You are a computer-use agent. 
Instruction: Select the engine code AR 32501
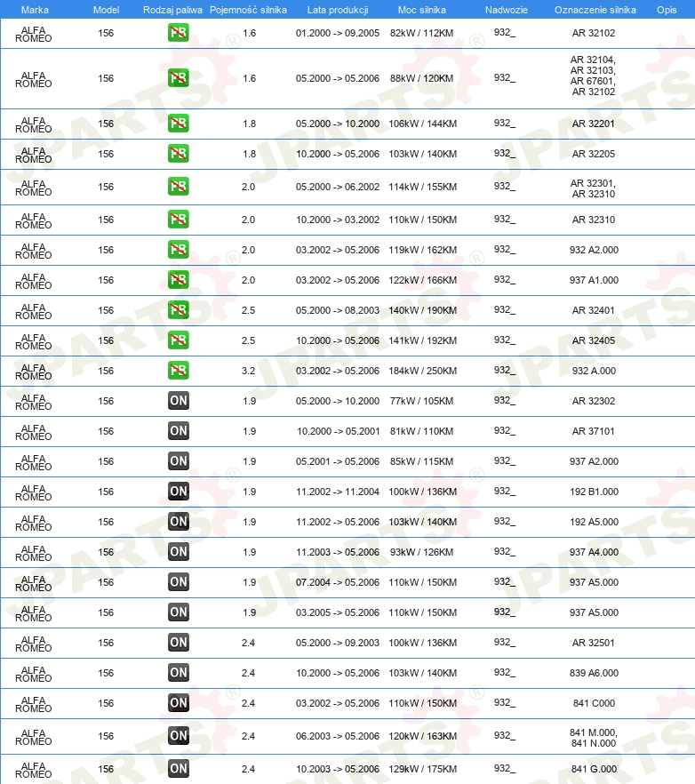(x=594, y=643)
